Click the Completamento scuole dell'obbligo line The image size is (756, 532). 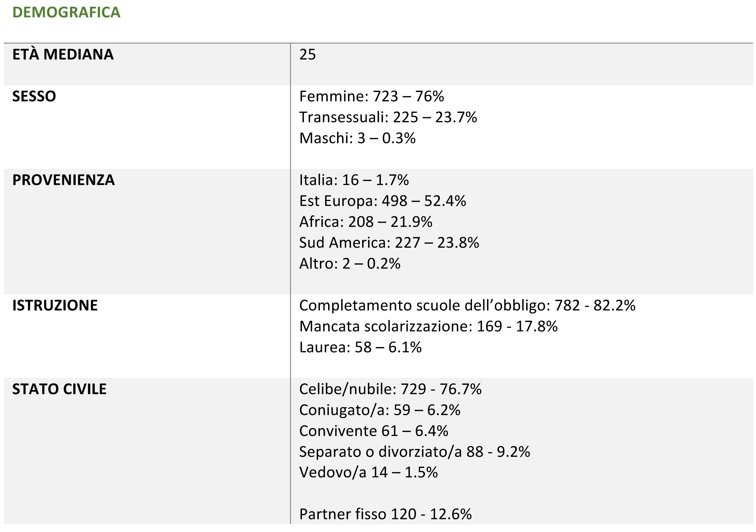[467, 306]
